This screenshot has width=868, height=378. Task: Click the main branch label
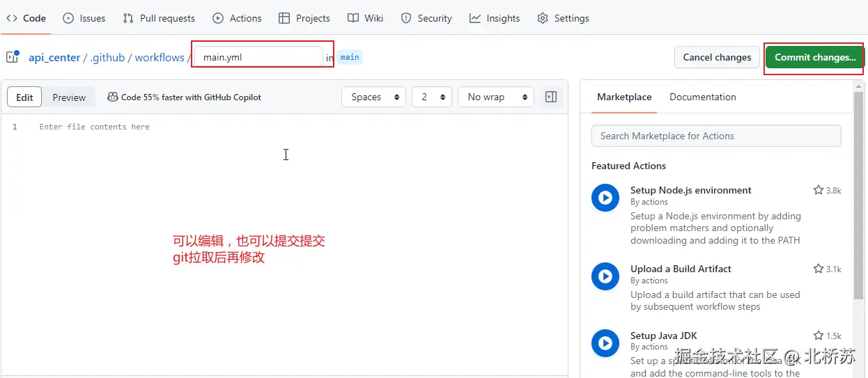(x=350, y=57)
